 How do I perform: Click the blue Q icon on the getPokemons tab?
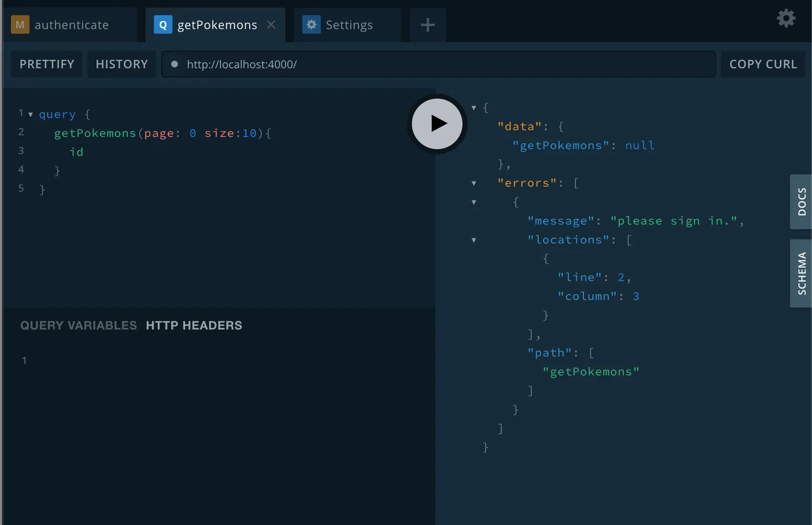point(163,24)
